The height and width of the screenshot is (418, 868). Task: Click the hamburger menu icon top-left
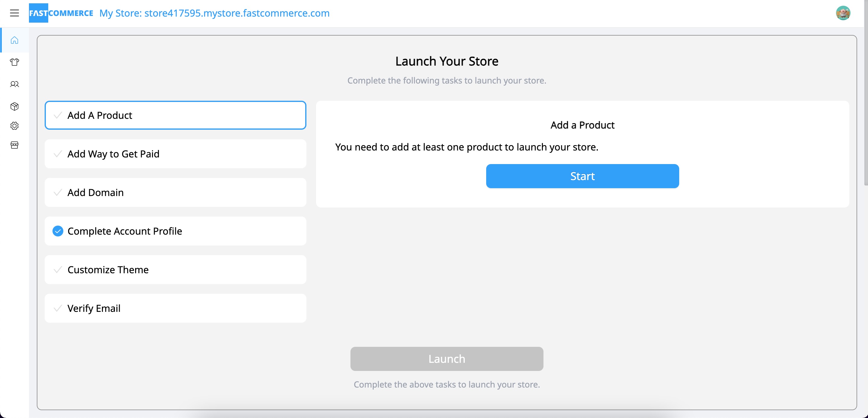coord(14,13)
